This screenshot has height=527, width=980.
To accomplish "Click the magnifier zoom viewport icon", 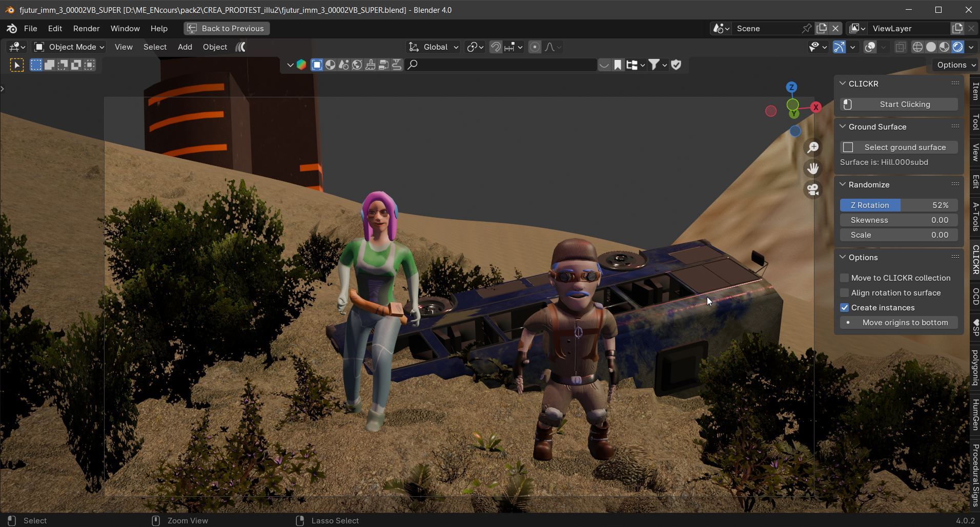I will point(813,147).
